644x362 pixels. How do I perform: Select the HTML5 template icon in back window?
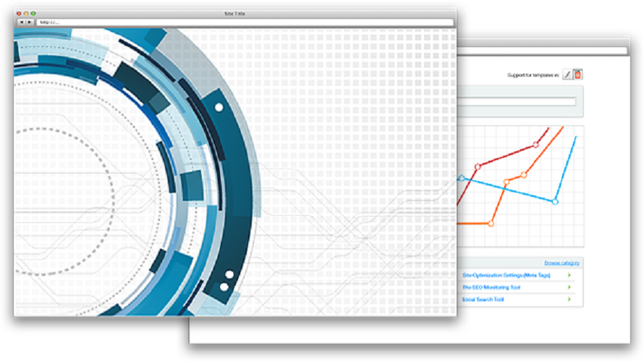pyautogui.click(x=577, y=75)
